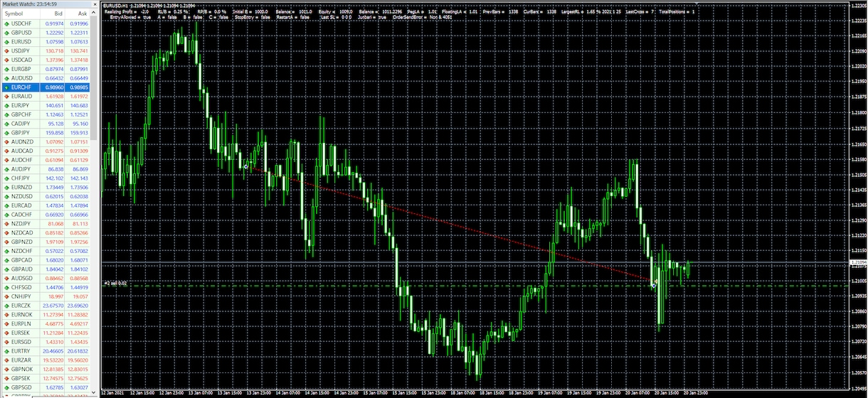Select the AUDJPY symbol row
Viewport: 868px width, 398px height.
[x=46, y=169]
